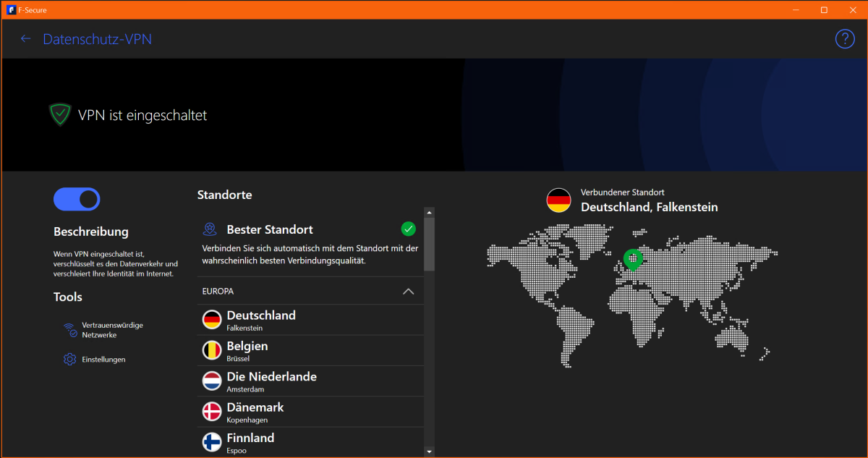The image size is (868, 458).
Task: Click the locations list scrollbar thumb
Action: point(430,244)
